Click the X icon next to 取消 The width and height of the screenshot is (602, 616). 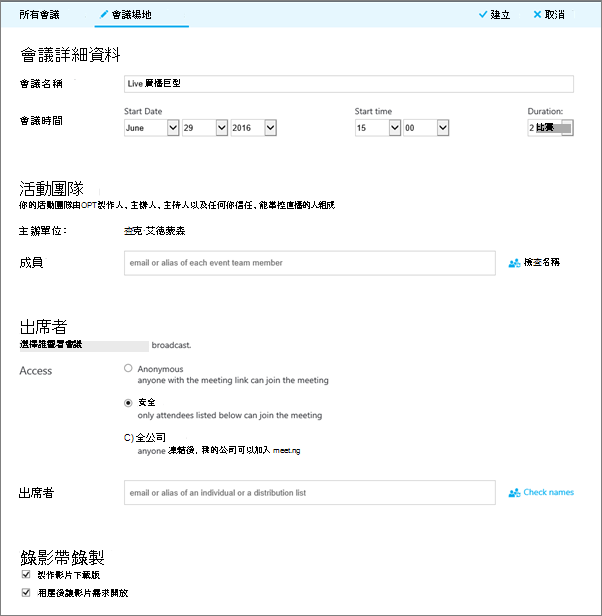(537, 15)
